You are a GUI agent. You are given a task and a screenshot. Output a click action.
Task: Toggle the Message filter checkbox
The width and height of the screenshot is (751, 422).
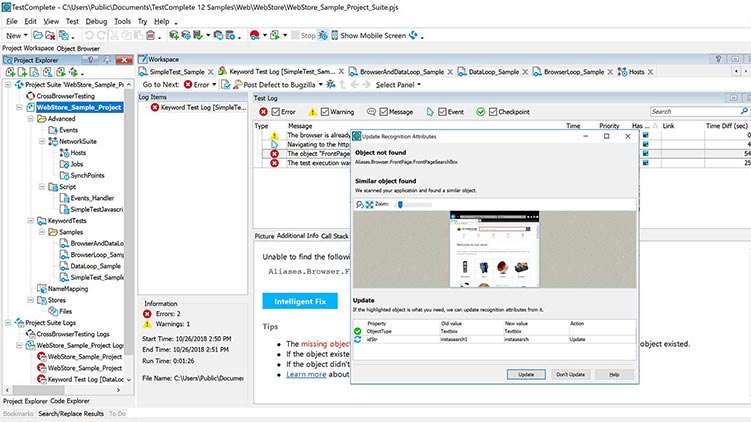[384, 112]
